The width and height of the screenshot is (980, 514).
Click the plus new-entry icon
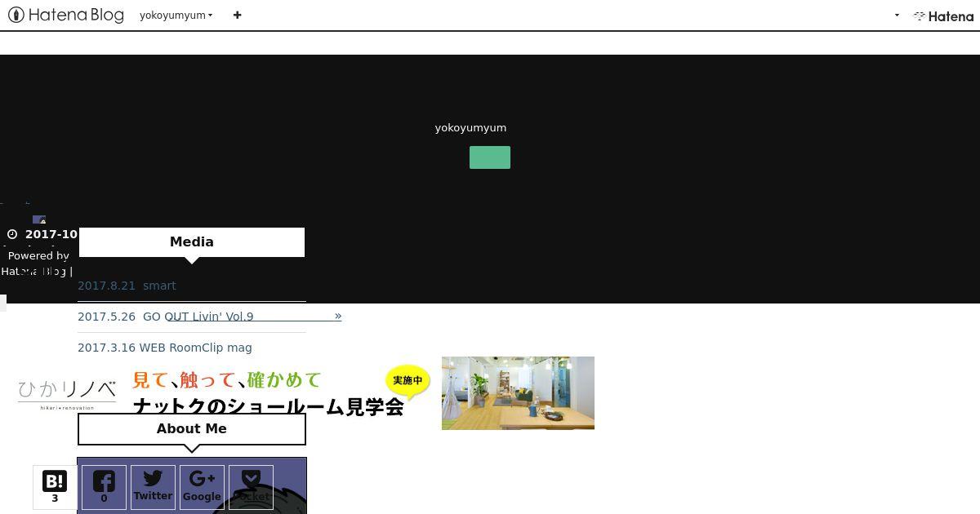click(x=237, y=15)
